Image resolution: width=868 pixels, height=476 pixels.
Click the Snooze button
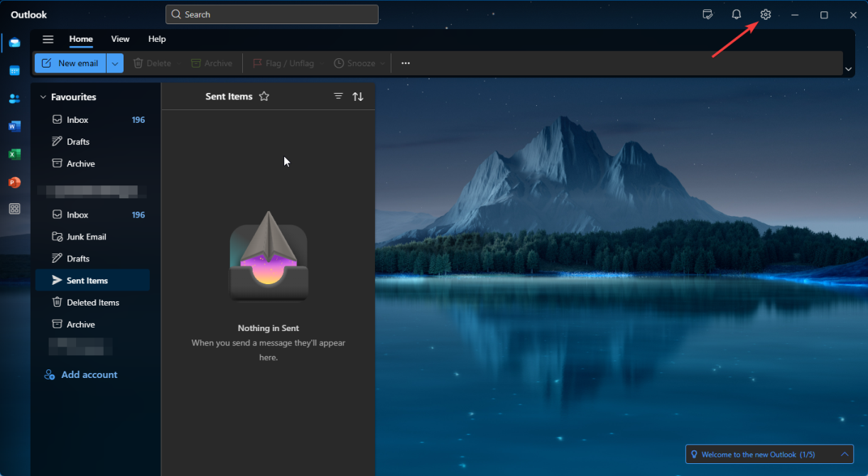point(354,63)
